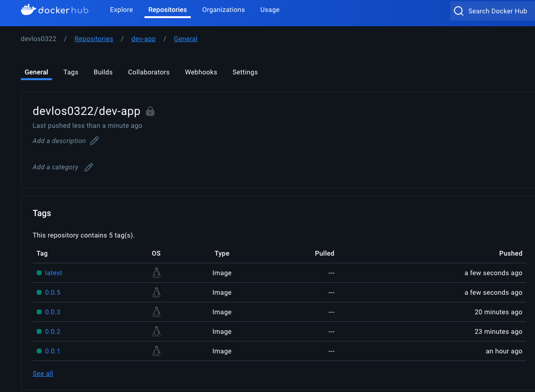The image size is (535, 392).
Task: Switch to the Tags tab
Action: [x=71, y=72]
